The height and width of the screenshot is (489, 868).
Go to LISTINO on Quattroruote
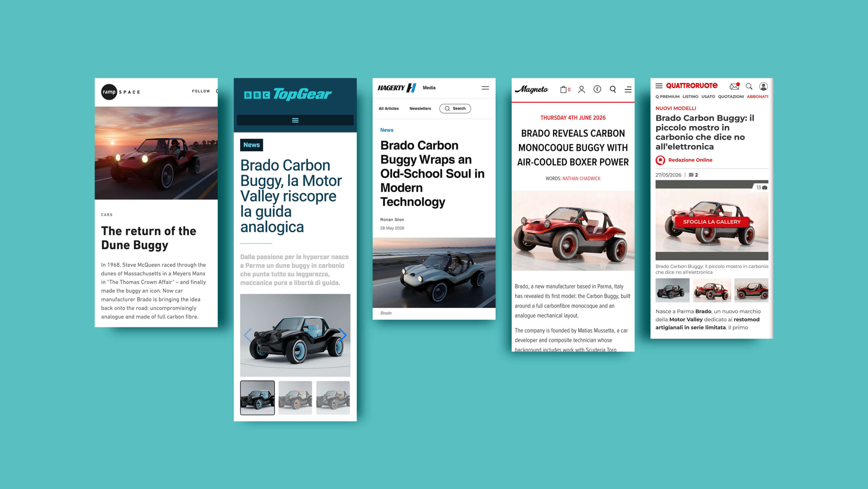690,97
